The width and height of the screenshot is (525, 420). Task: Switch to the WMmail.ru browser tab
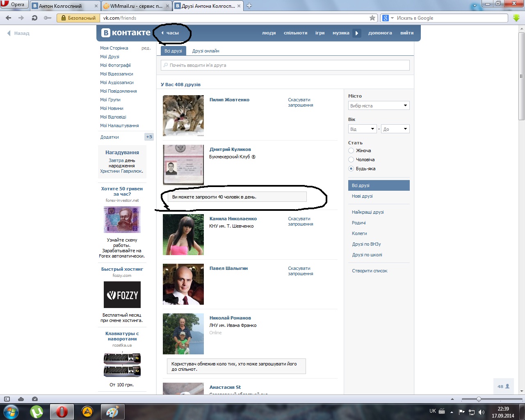[x=136, y=6]
